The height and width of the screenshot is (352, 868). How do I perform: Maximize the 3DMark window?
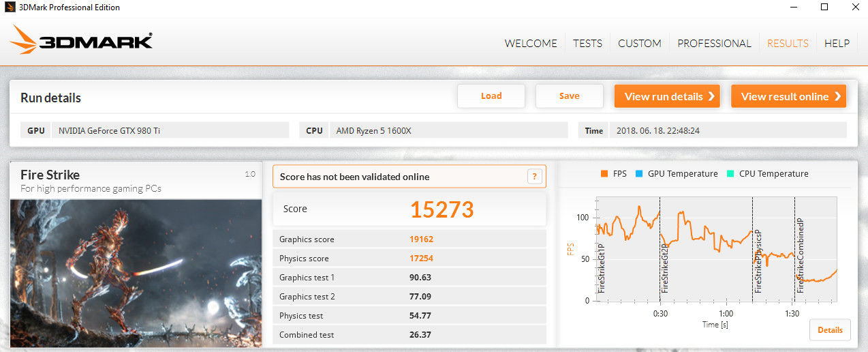(824, 8)
